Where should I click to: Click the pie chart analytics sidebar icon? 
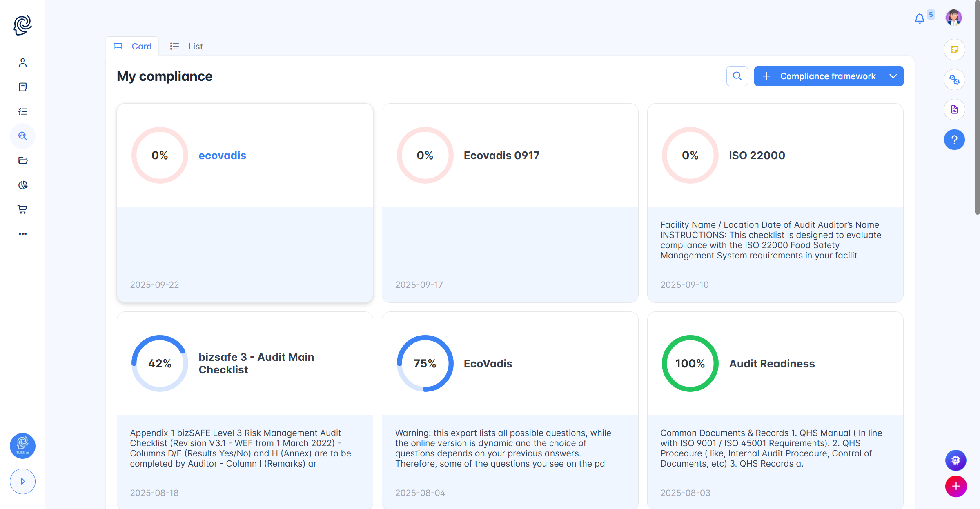pos(22,185)
